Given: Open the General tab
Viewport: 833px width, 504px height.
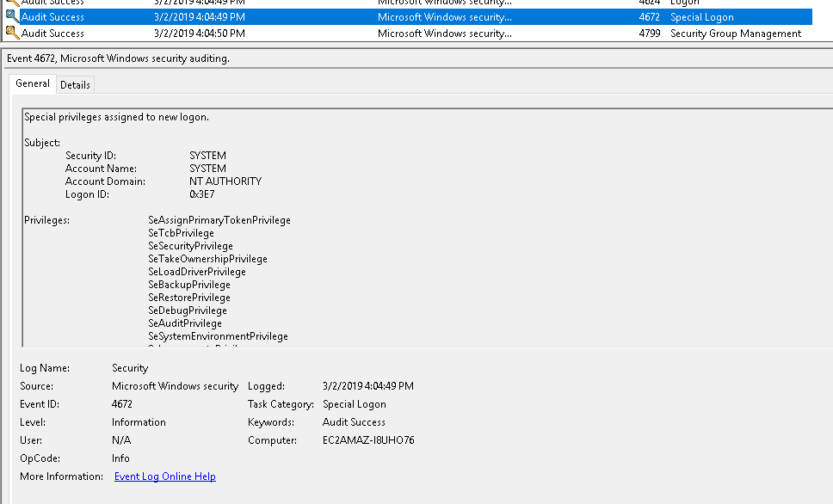Looking at the screenshot, I should pyautogui.click(x=33, y=83).
